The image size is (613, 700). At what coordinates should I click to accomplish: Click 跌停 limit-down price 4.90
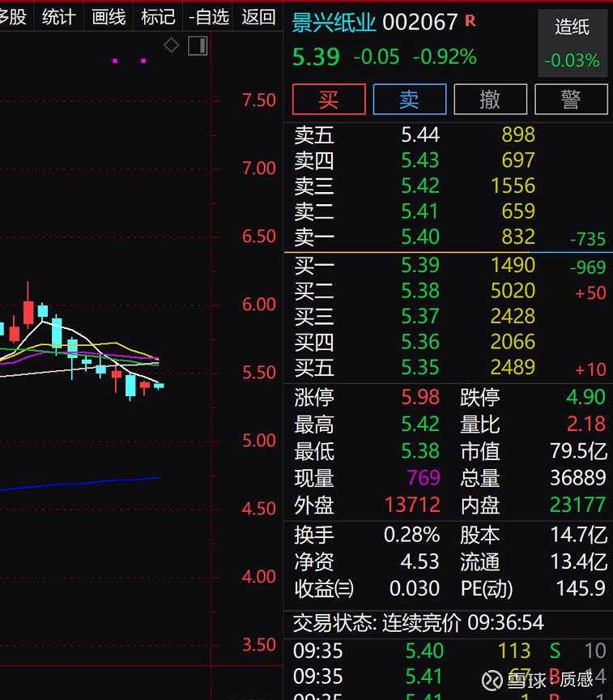pyautogui.click(x=585, y=397)
